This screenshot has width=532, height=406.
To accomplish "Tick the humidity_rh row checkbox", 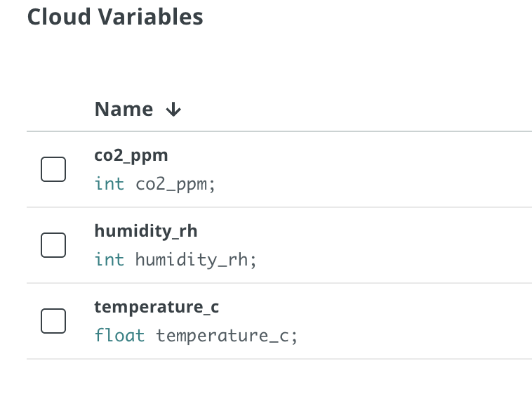I will [53, 245].
